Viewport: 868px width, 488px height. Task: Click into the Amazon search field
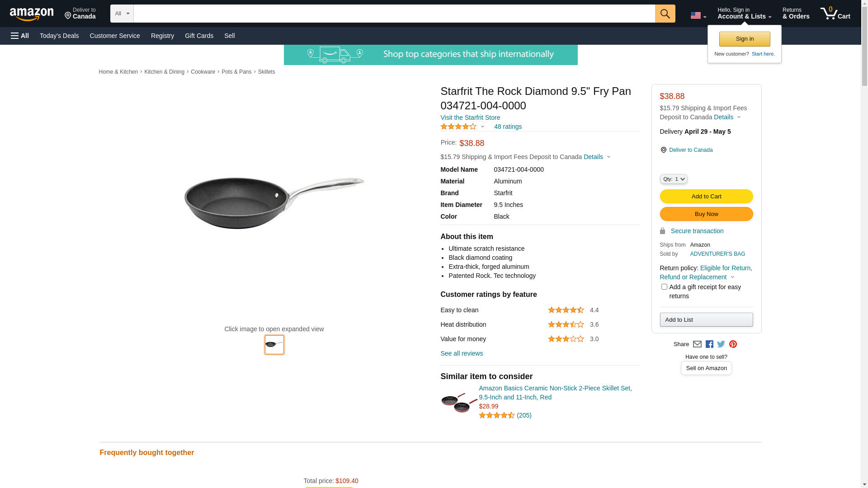[x=394, y=14]
